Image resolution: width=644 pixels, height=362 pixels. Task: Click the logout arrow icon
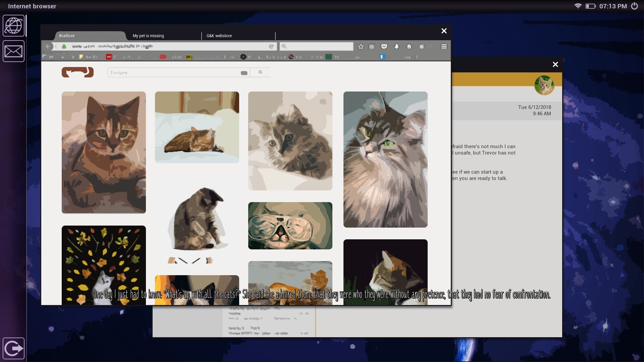(13, 348)
